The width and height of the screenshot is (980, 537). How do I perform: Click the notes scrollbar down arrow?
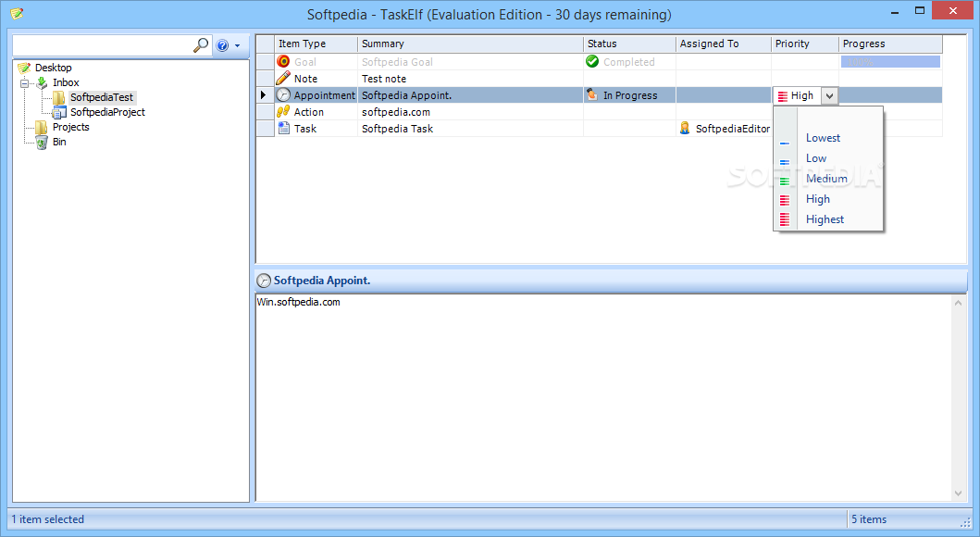958,493
